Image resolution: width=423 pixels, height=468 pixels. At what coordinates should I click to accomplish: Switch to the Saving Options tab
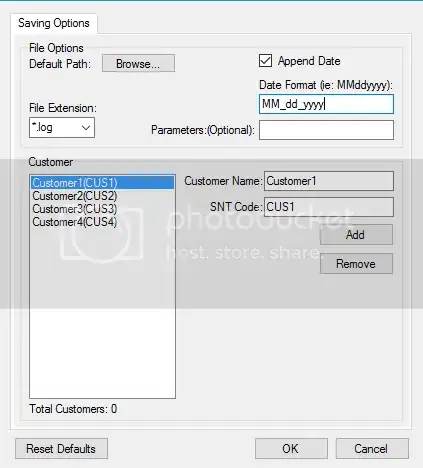point(54,23)
